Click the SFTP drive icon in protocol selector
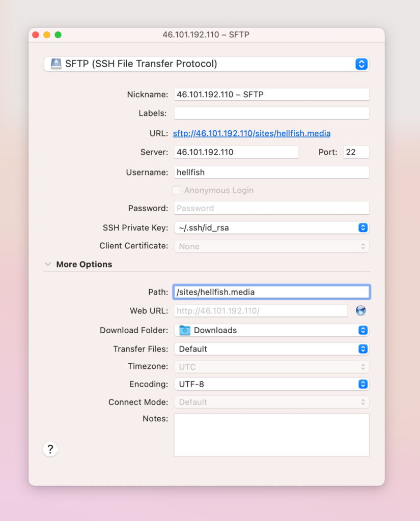This screenshot has height=521, width=420. [57, 64]
